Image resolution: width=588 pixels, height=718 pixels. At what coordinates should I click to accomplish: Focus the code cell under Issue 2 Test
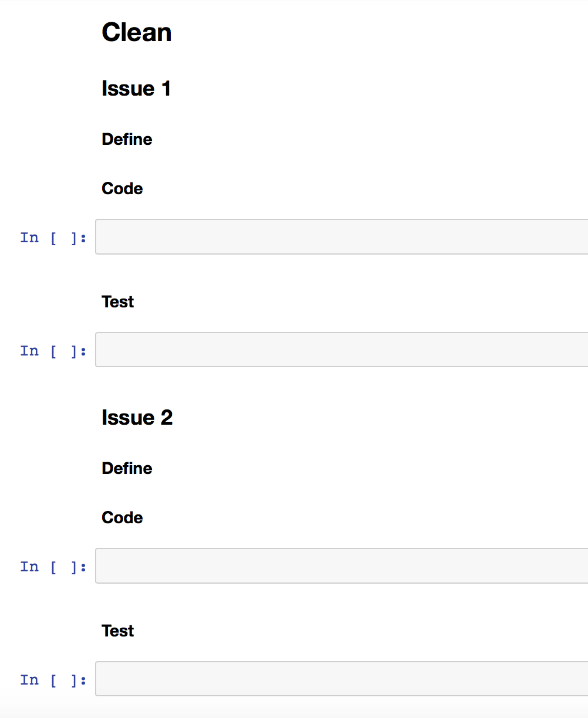coord(342,679)
